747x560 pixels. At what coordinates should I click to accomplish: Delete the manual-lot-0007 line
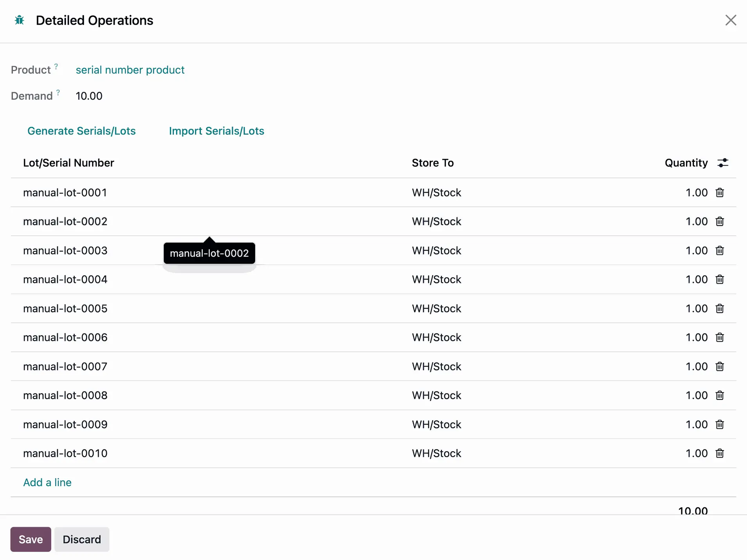tap(720, 366)
